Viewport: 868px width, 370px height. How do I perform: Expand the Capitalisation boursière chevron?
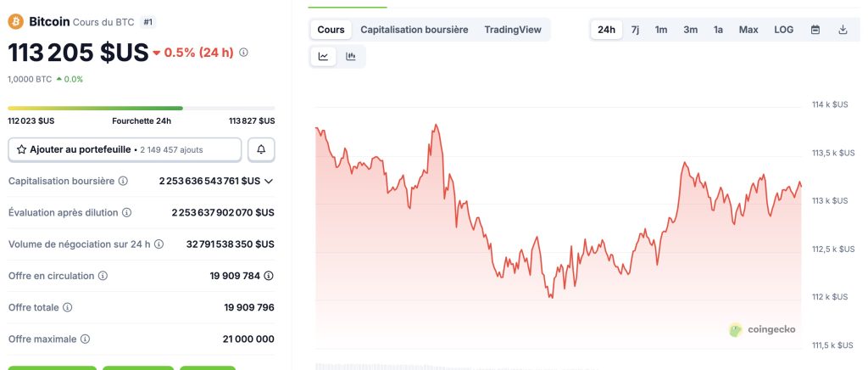(269, 182)
